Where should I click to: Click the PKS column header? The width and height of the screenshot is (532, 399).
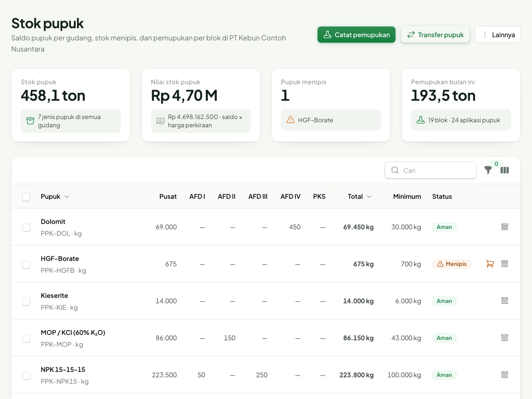pos(319,196)
